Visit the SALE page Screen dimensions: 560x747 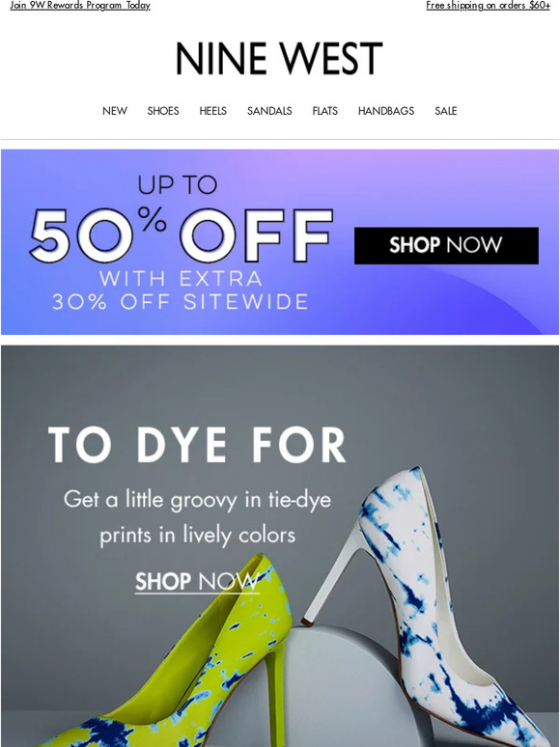[x=446, y=111]
